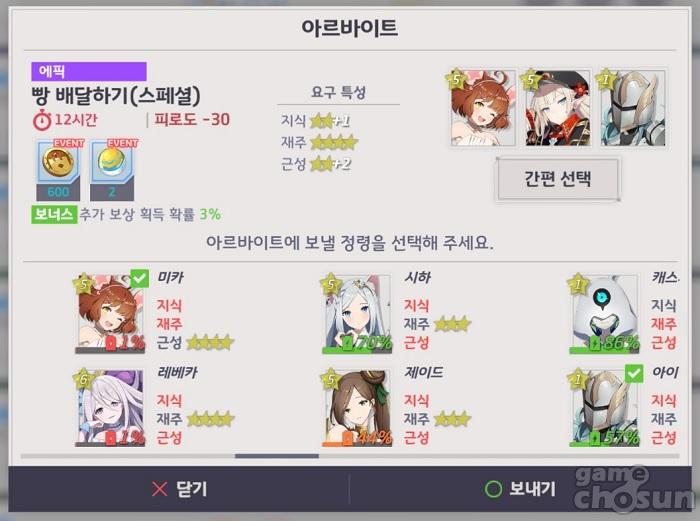Click the green 보너스 bonus badge
The image size is (700, 521).
coord(54,215)
